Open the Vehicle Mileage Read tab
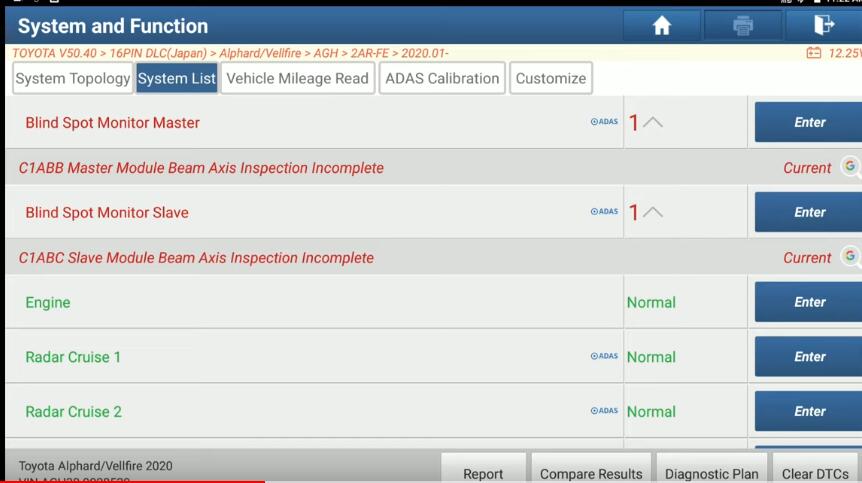Screen dimensions: 862x483 tap(297, 78)
